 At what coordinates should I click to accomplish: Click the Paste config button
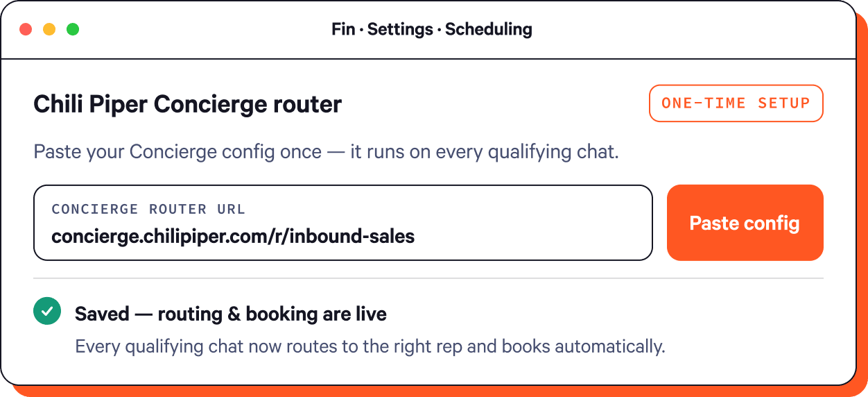[745, 223]
